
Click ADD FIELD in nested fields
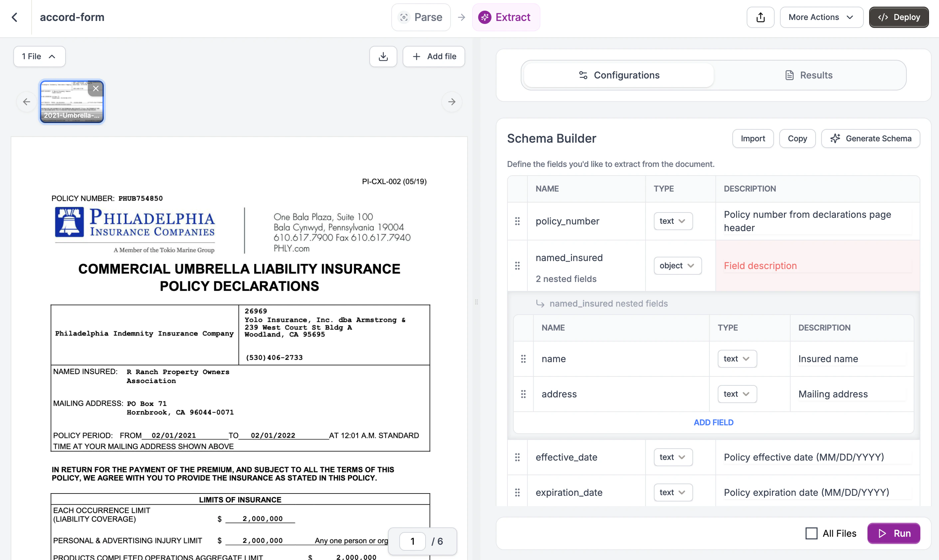(x=713, y=422)
